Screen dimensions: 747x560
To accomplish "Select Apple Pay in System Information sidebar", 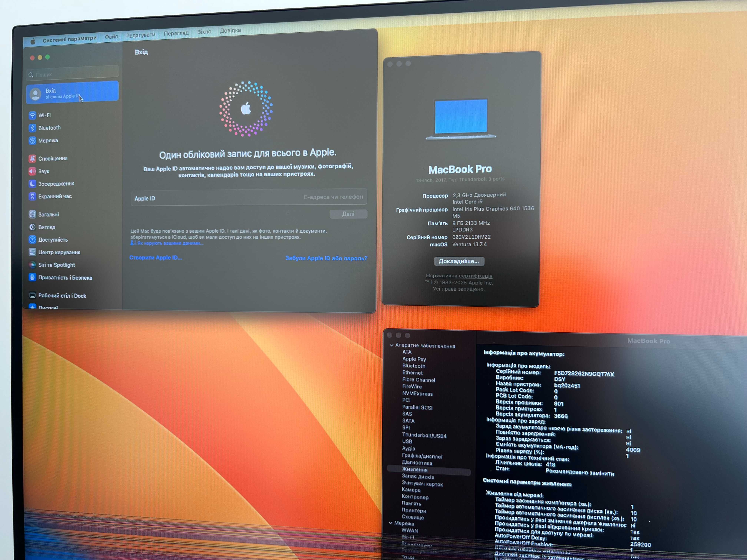I will [x=414, y=359].
